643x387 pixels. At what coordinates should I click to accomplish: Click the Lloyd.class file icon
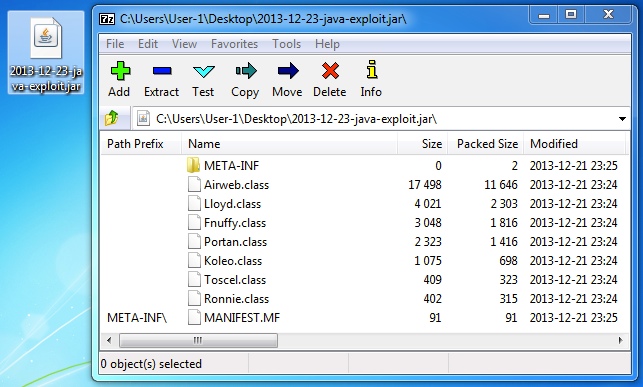(194, 203)
